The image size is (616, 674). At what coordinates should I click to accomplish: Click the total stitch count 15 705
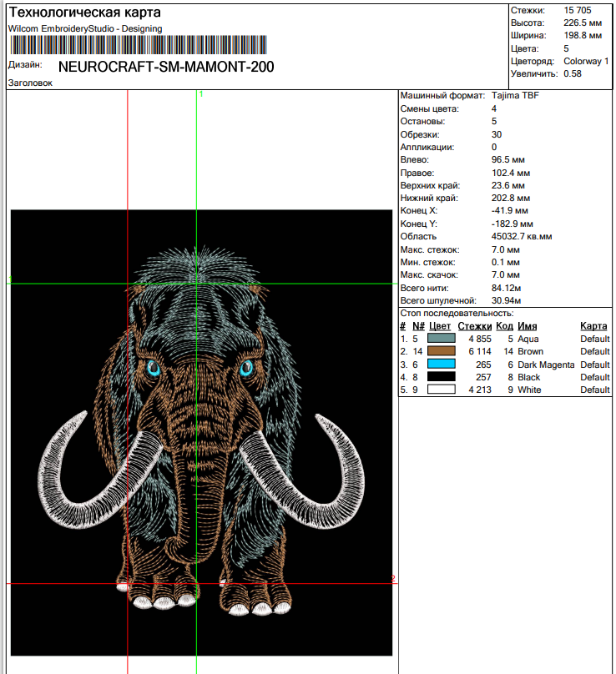click(x=578, y=10)
